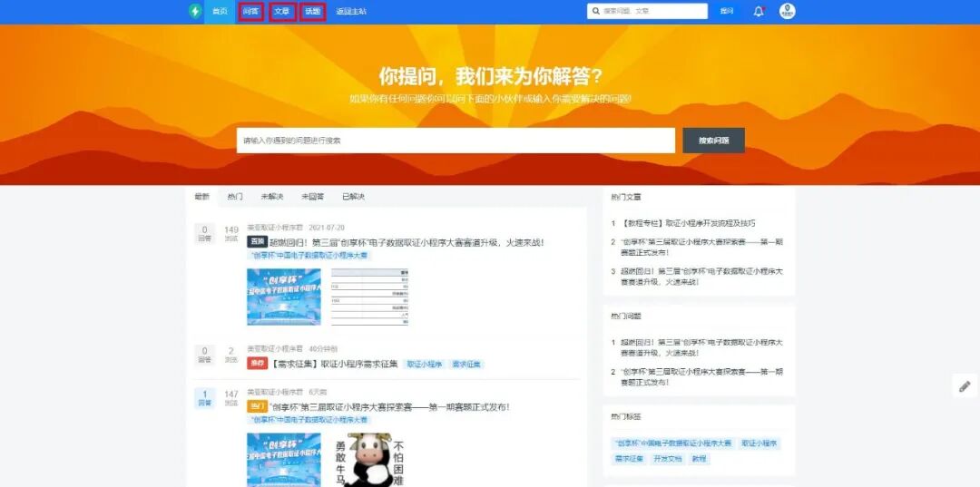Viewport: 980px width, 487px height.
Task: Open 文章 in the top navigation
Action: click(282, 11)
